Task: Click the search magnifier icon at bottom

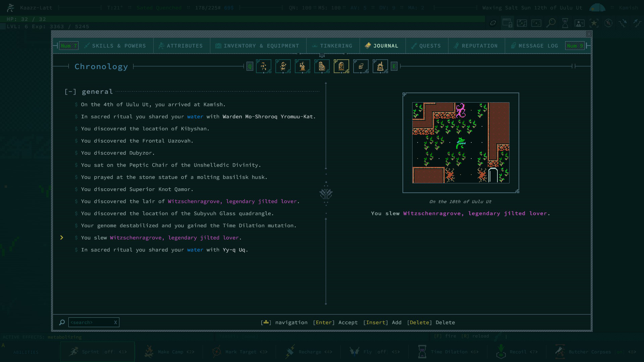Action: tap(62, 322)
